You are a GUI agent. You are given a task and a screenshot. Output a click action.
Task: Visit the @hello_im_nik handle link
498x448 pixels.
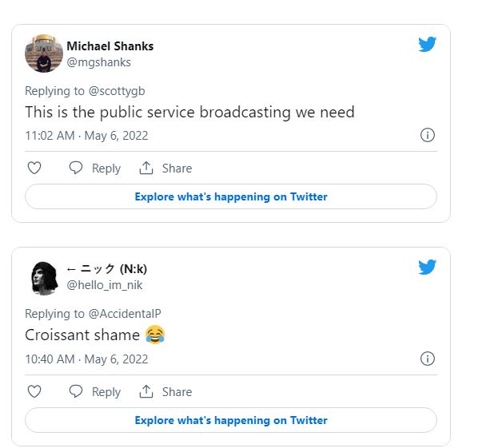(104, 285)
